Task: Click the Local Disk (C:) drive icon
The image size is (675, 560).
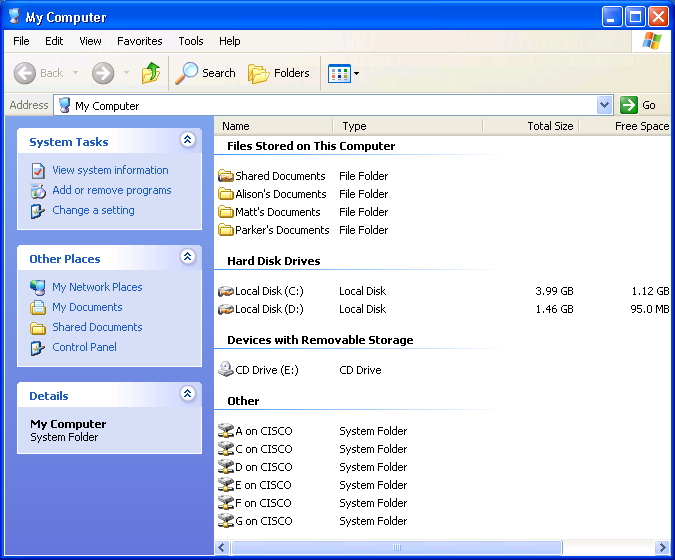Action: pos(226,291)
